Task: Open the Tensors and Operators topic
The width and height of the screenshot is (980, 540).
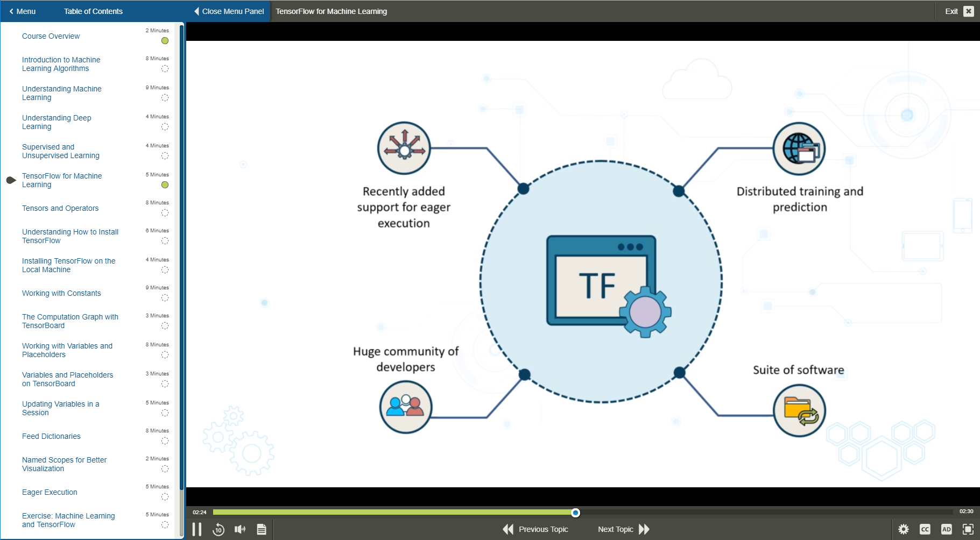Action: click(x=60, y=208)
